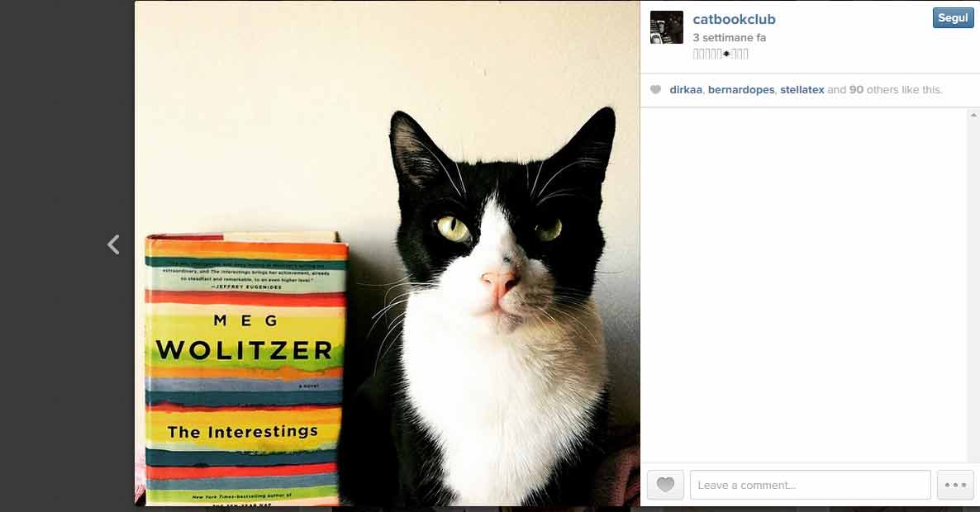Focus the 'Leave a comment...' field
Screen dimensions: 980x512
[810, 485]
